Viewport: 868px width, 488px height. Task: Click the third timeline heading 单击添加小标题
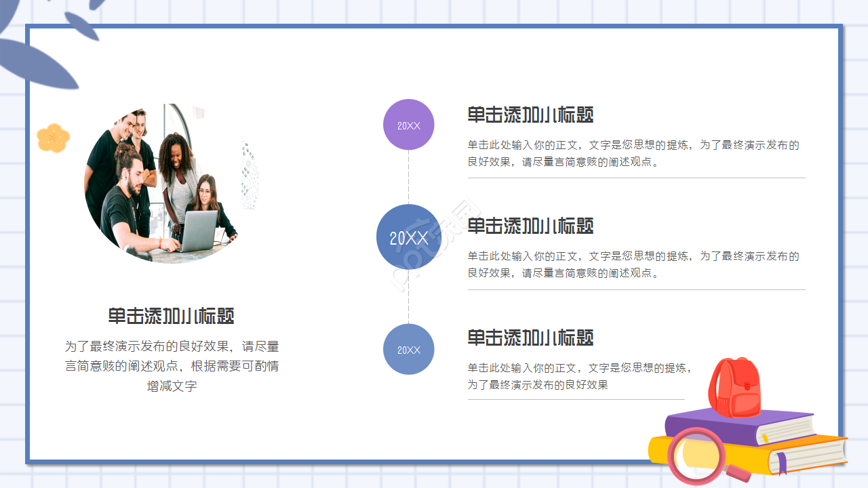point(530,338)
